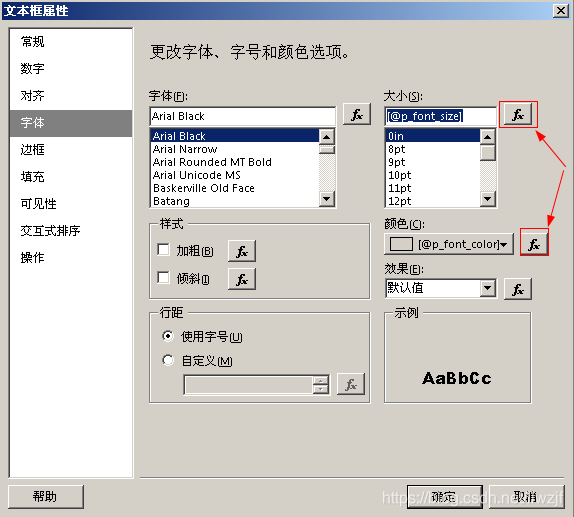The image size is (574, 517).
Task: Click the size list scroll up arrow
Action: coord(488,137)
